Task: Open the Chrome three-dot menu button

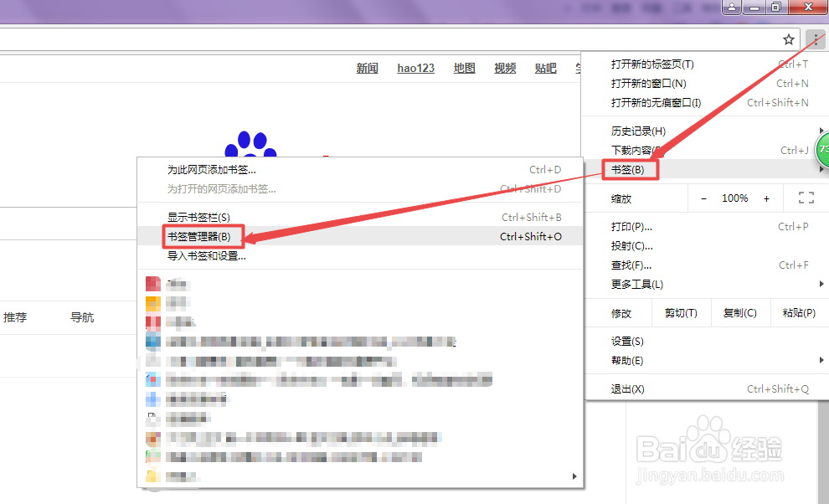Action: coord(816,39)
